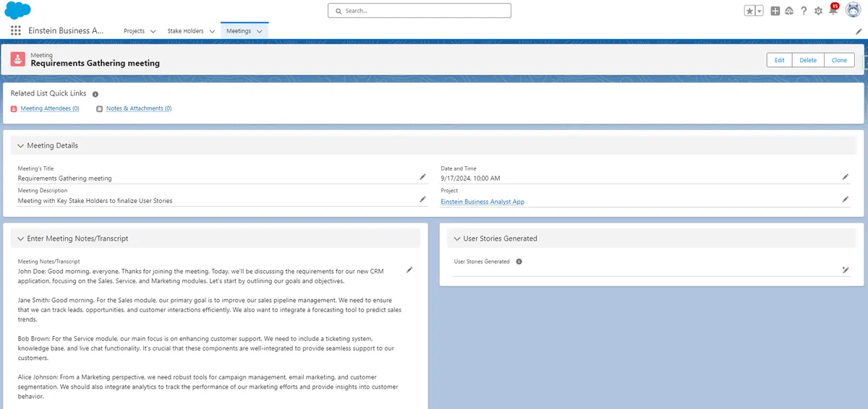The width and height of the screenshot is (868, 409).
Task: Edit the Date and Time field pencil
Action: coord(846,176)
